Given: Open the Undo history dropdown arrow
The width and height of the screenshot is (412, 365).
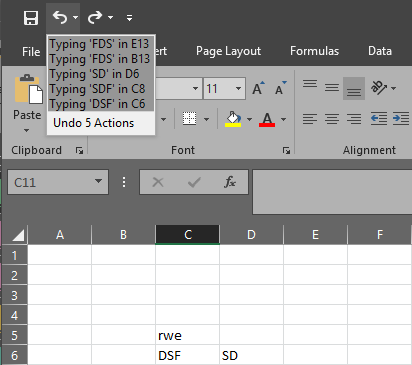Looking at the screenshot, I should click(76, 17).
